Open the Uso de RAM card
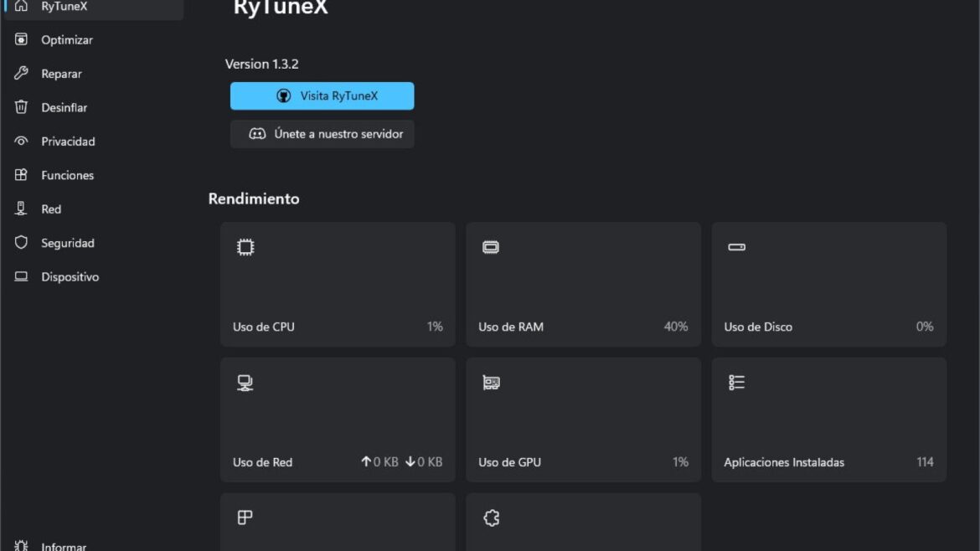Screen dimensions: 980x551 point(583,284)
